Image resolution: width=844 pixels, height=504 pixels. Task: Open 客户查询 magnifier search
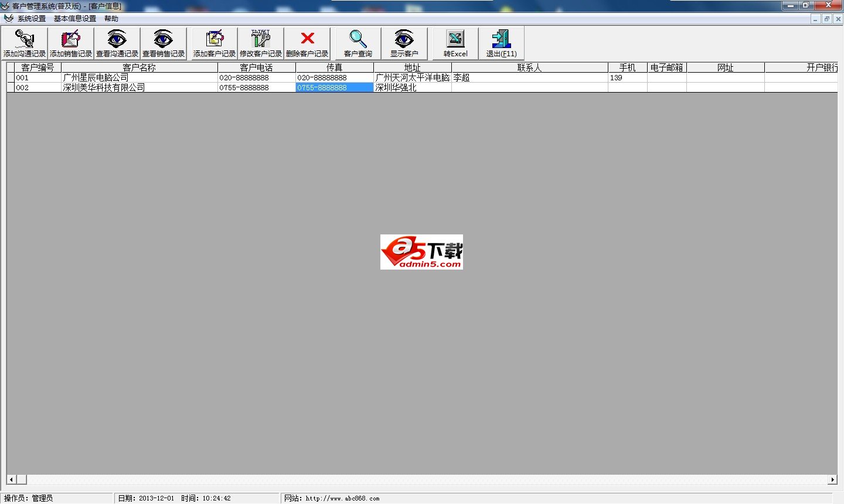tap(358, 43)
